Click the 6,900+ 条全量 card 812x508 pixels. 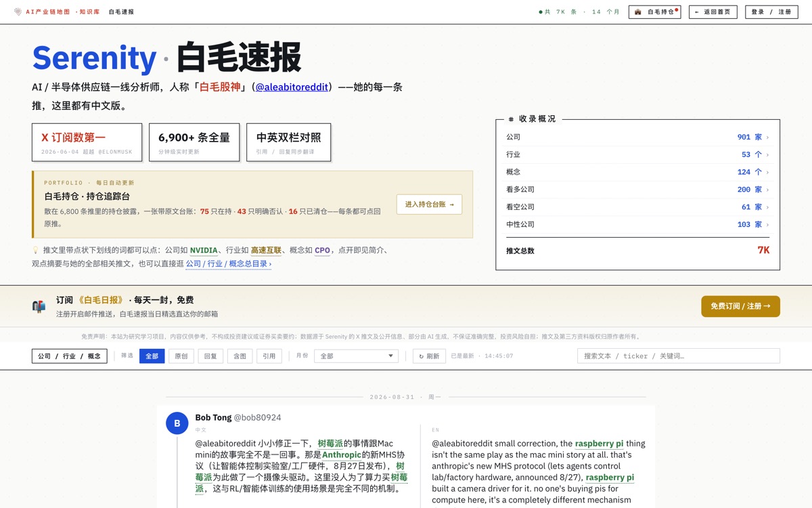point(194,142)
